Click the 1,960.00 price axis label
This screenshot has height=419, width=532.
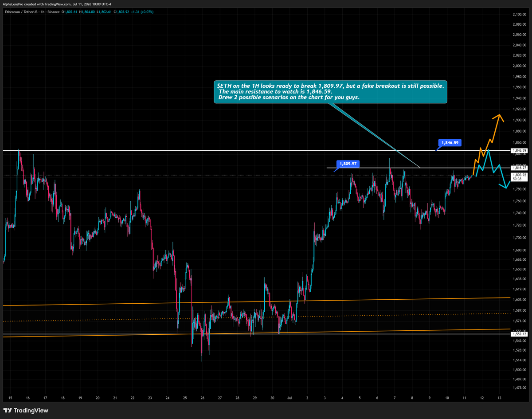[x=519, y=88]
